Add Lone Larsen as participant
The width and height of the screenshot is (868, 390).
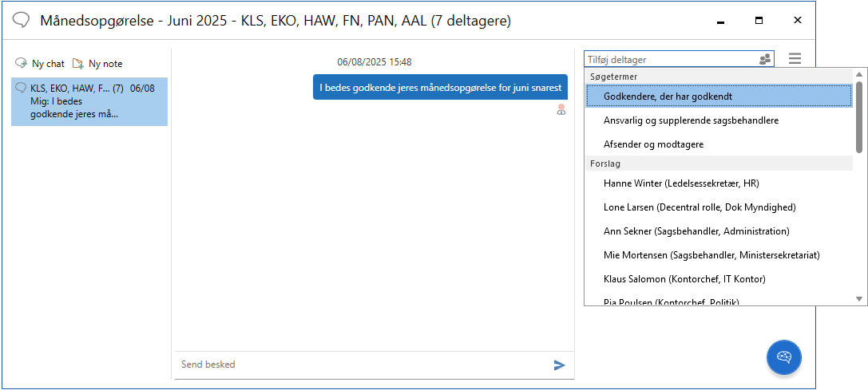point(719,207)
